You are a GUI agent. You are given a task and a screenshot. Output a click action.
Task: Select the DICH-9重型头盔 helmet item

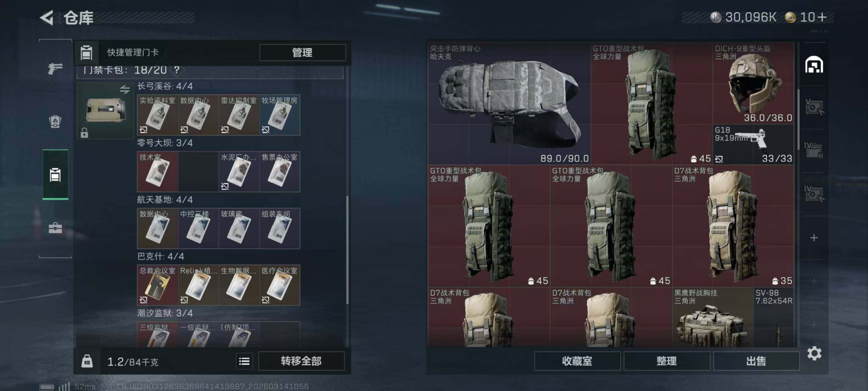(753, 83)
